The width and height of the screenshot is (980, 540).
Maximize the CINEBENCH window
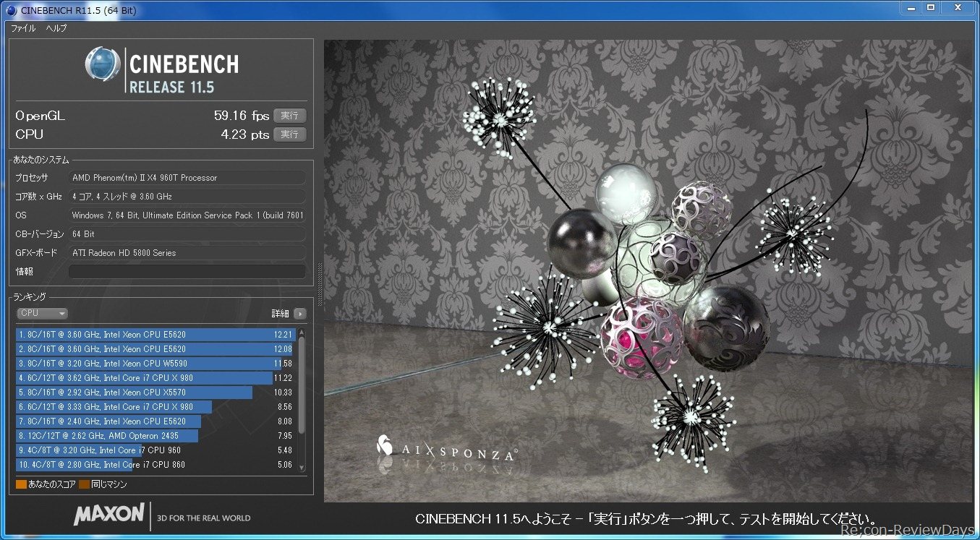pos(932,8)
